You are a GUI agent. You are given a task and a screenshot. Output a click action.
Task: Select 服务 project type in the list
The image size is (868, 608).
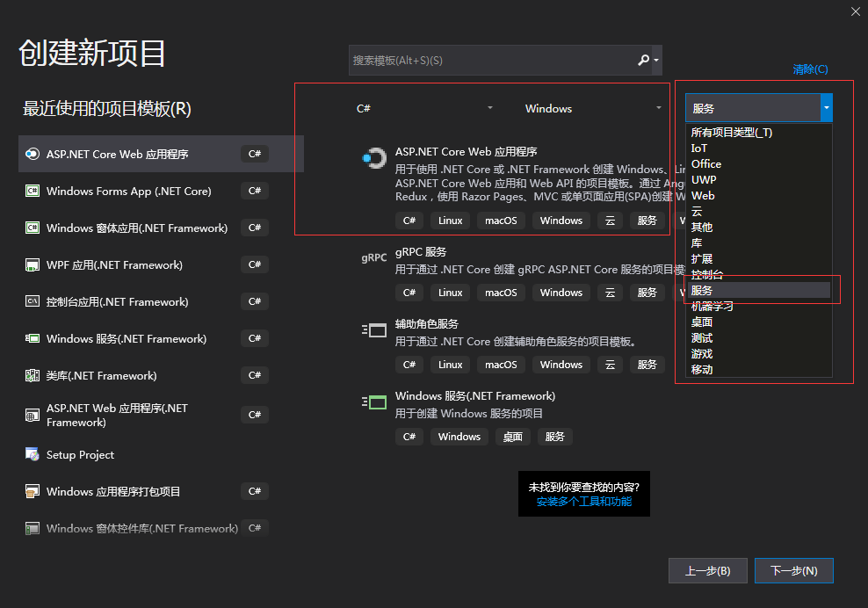(758, 290)
